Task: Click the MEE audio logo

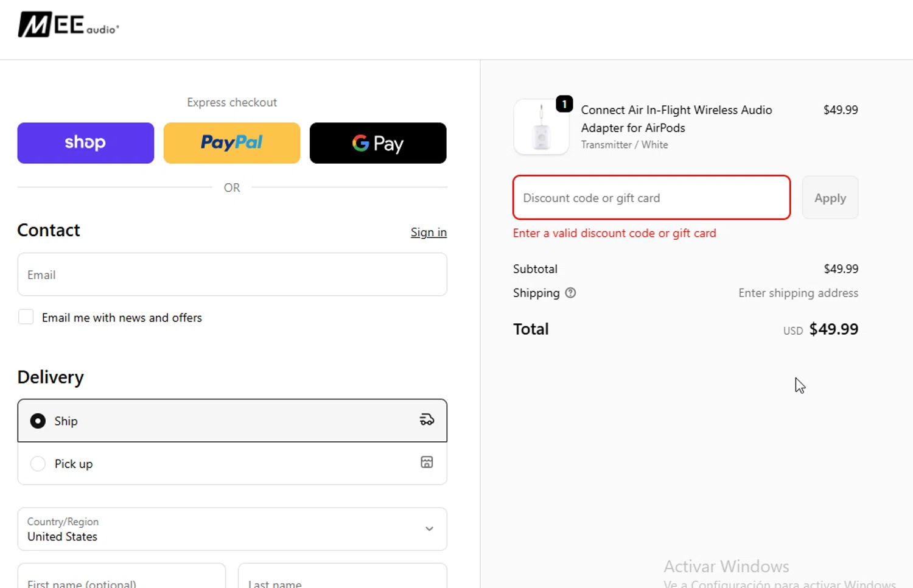Action: pyautogui.click(x=68, y=25)
